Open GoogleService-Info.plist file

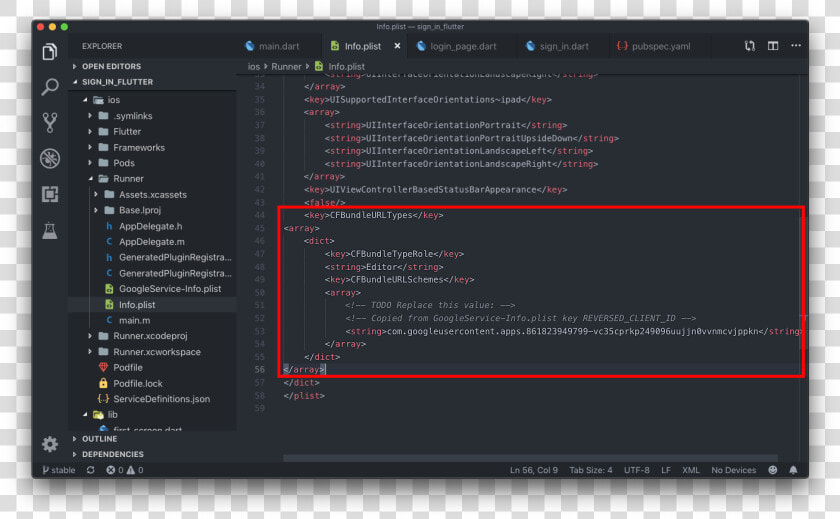170,289
